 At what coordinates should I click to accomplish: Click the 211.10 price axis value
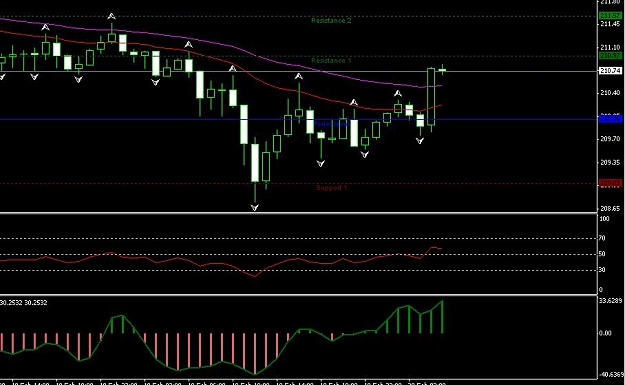click(x=610, y=47)
